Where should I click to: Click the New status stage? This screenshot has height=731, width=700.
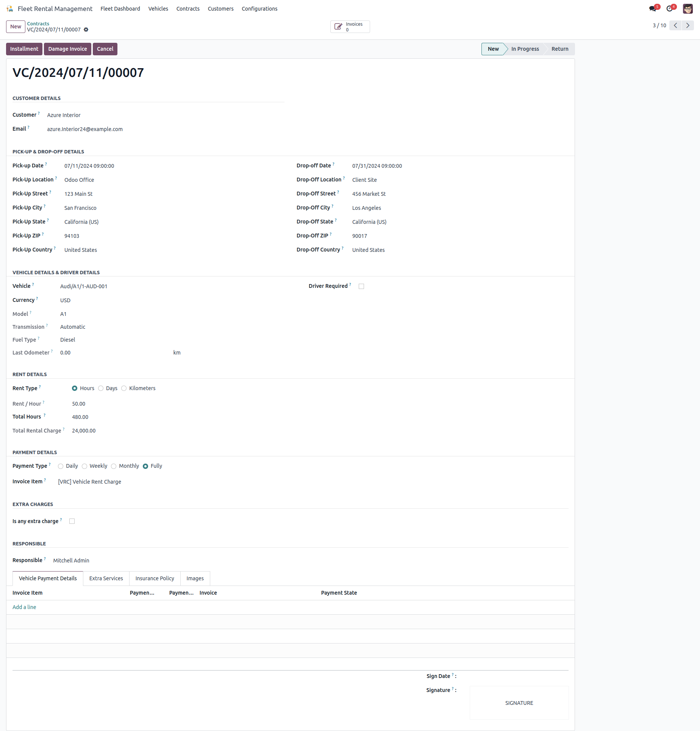(493, 49)
